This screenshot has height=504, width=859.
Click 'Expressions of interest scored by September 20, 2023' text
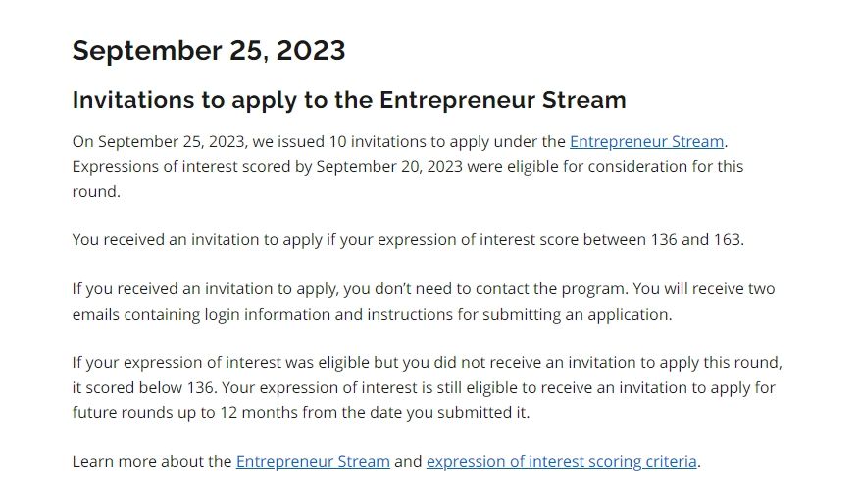[268, 166]
